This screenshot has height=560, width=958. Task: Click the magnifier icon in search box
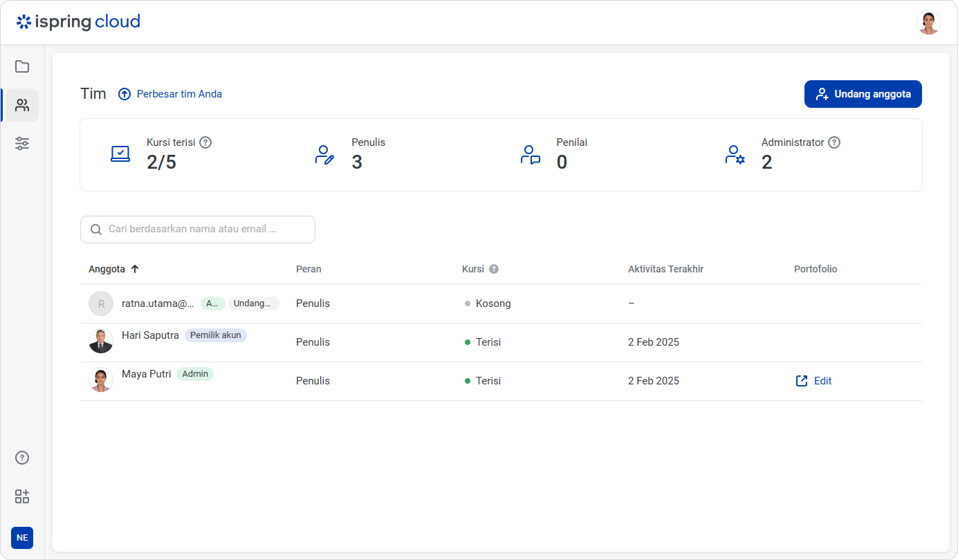pos(96,230)
